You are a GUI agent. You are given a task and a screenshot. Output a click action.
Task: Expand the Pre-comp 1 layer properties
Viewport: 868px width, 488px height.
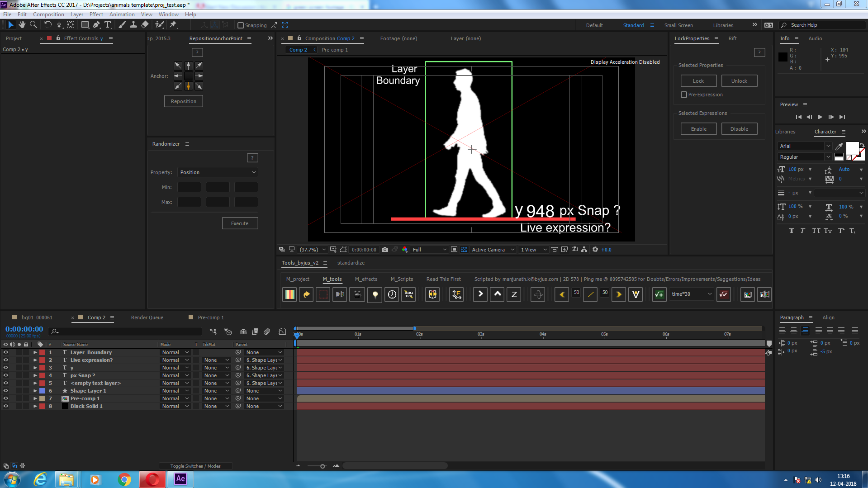[35, 398]
